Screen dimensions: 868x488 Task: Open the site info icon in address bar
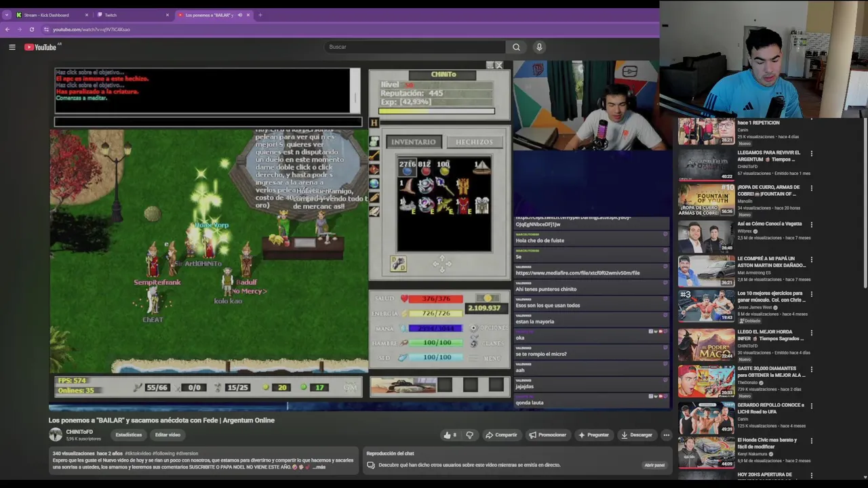coord(46,29)
